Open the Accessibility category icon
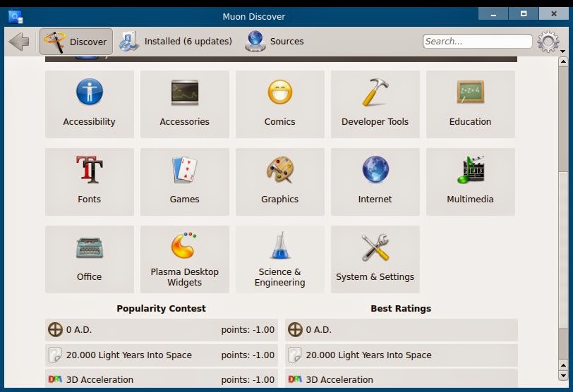Viewport: 573px width, 392px height. (90, 91)
